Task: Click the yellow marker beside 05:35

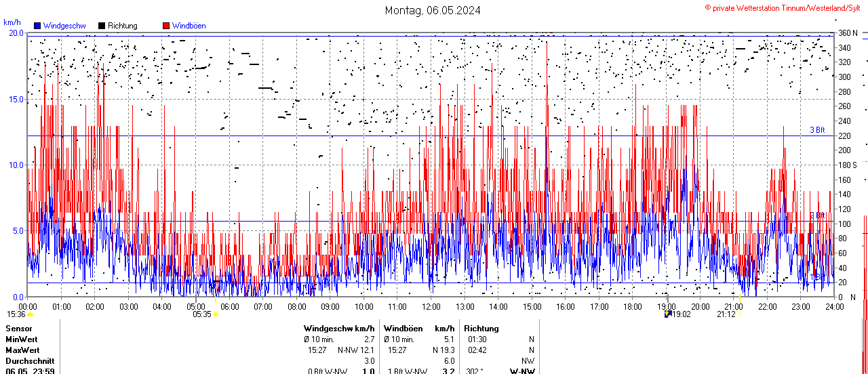Action: 216,314
